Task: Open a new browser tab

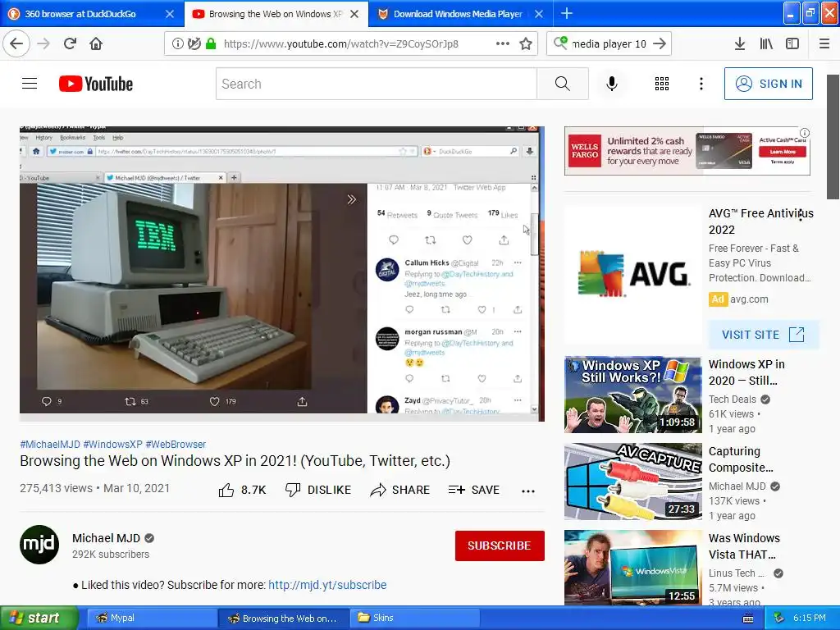Action: tap(566, 13)
